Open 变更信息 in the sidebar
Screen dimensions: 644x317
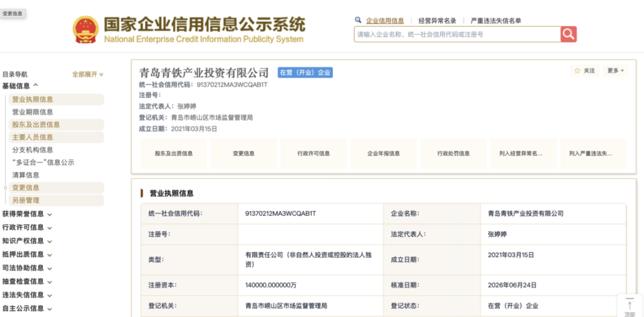[56, 188]
